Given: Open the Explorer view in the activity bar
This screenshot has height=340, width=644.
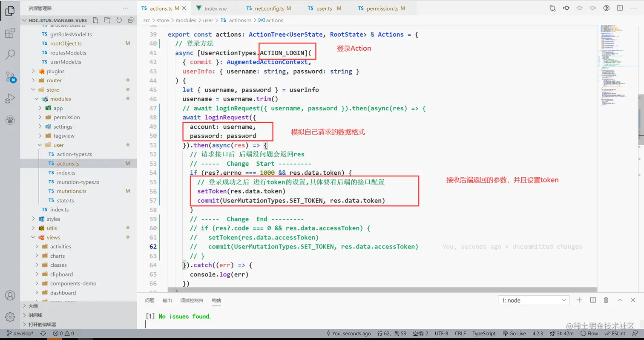Looking at the screenshot, I should [10, 11].
